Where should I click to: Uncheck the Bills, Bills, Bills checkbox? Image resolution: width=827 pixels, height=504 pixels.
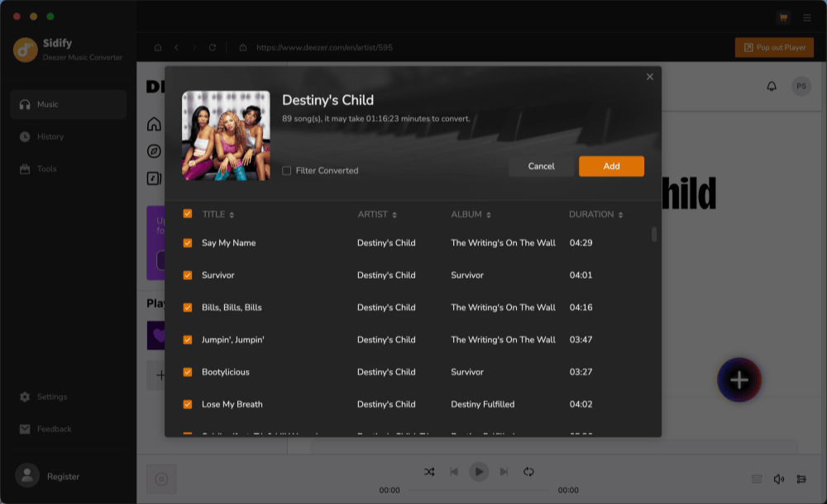click(x=187, y=307)
